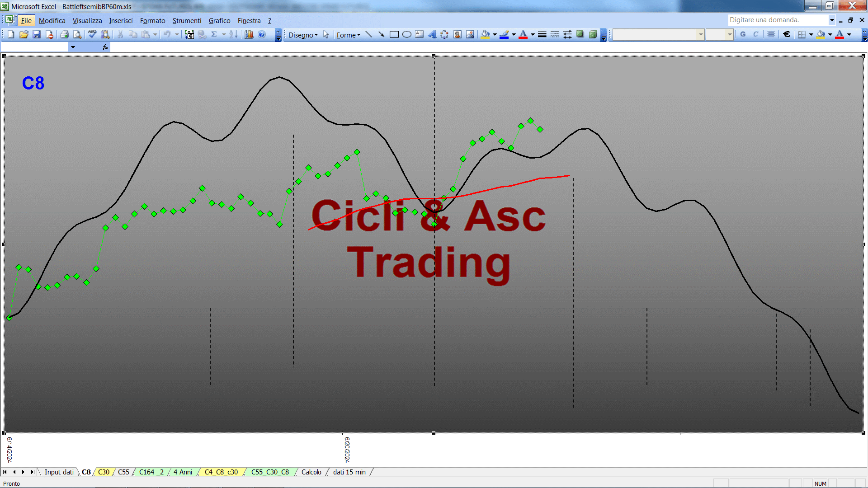Open the Modifica menu
The height and width of the screenshot is (488, 868).
click(52, 20)
